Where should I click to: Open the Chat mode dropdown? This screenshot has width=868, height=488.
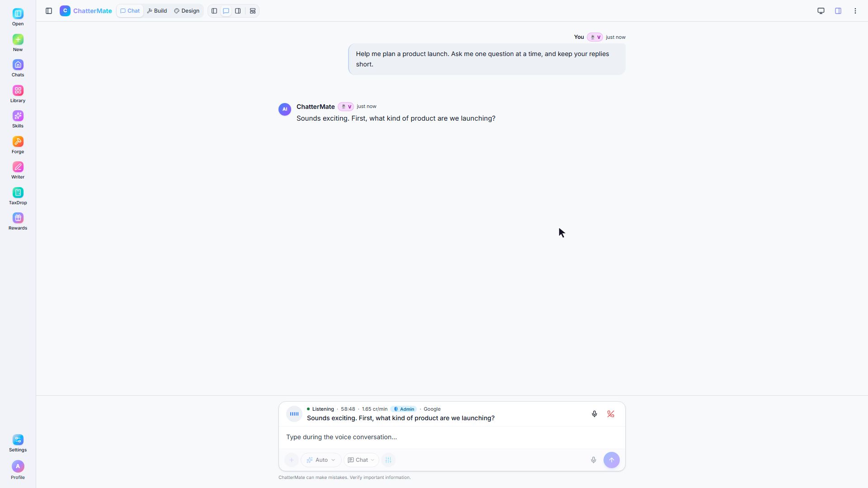click(x=361, y=460)
